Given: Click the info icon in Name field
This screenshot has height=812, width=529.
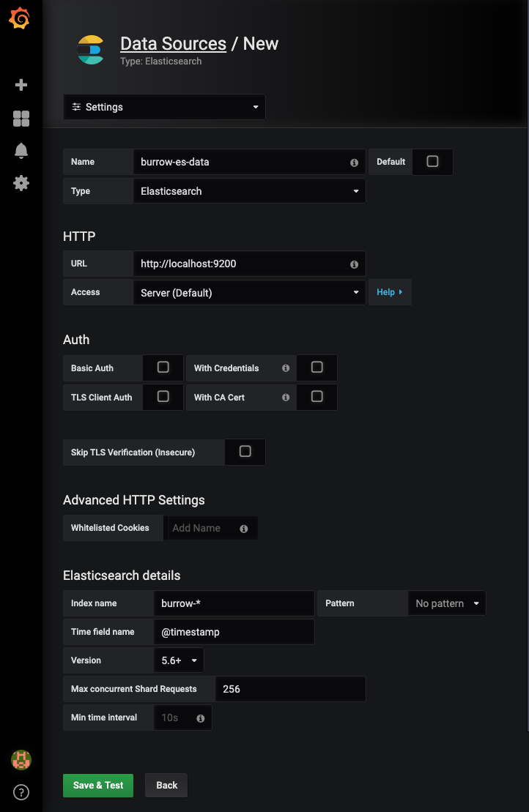Looking at the screenshot, I should click(x=355, y=163).
